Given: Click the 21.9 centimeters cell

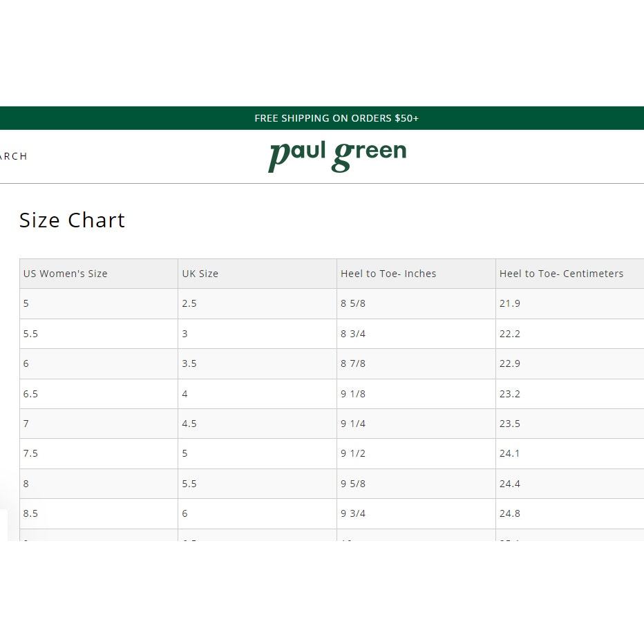Looking at the screenshot, I should (570, 303).
